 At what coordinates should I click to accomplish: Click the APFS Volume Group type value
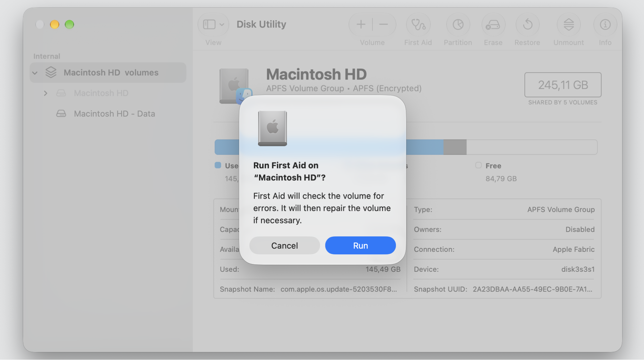561,210
